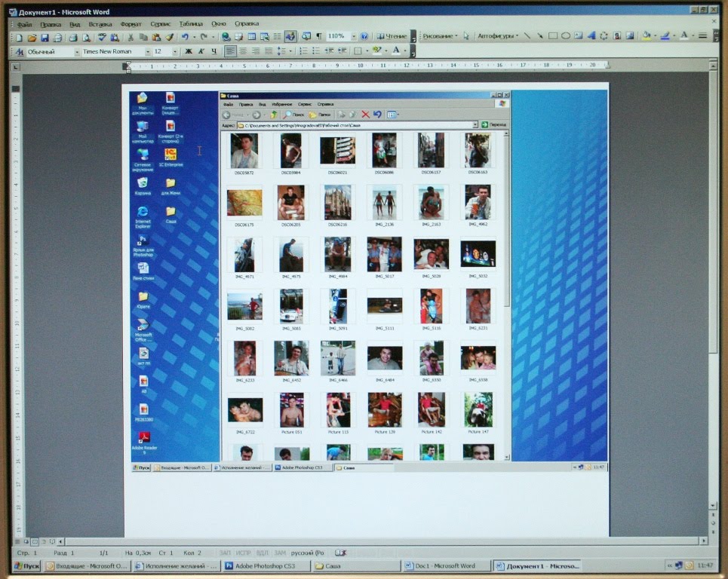Viewport: 728px width, 579px height.
Task: Switch to Входящие - Microsoft Outlook taskbar button
Action: pos(87,566)
